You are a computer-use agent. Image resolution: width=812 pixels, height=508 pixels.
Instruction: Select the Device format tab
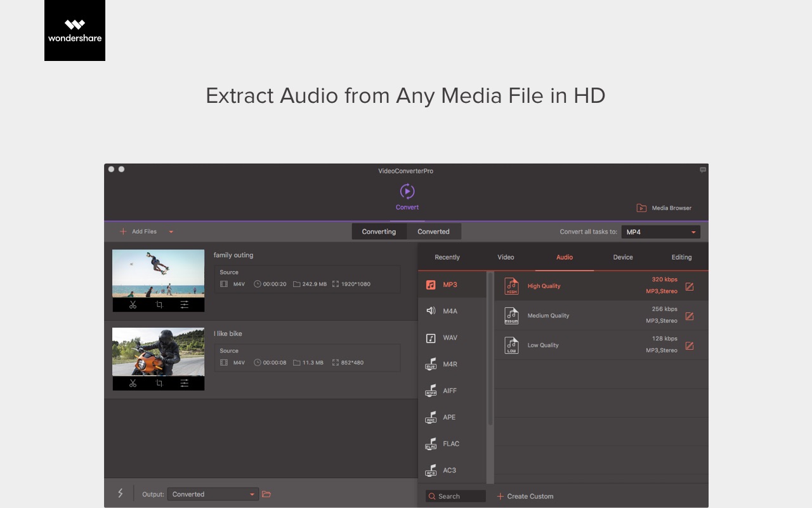[x=623, y=257]
